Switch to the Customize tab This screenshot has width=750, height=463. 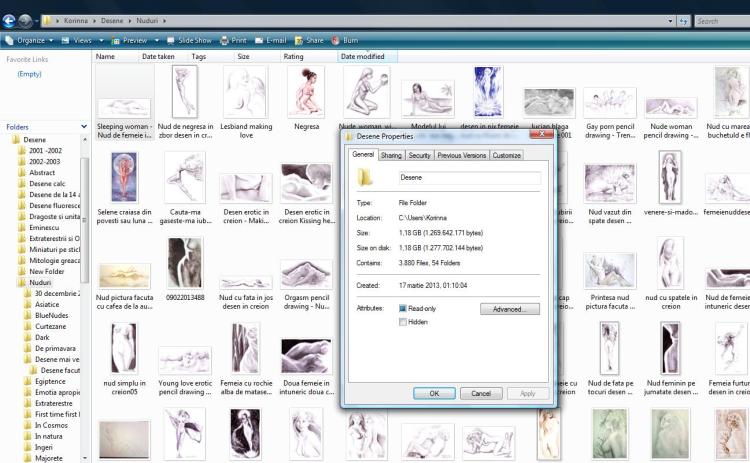[507, 155]
